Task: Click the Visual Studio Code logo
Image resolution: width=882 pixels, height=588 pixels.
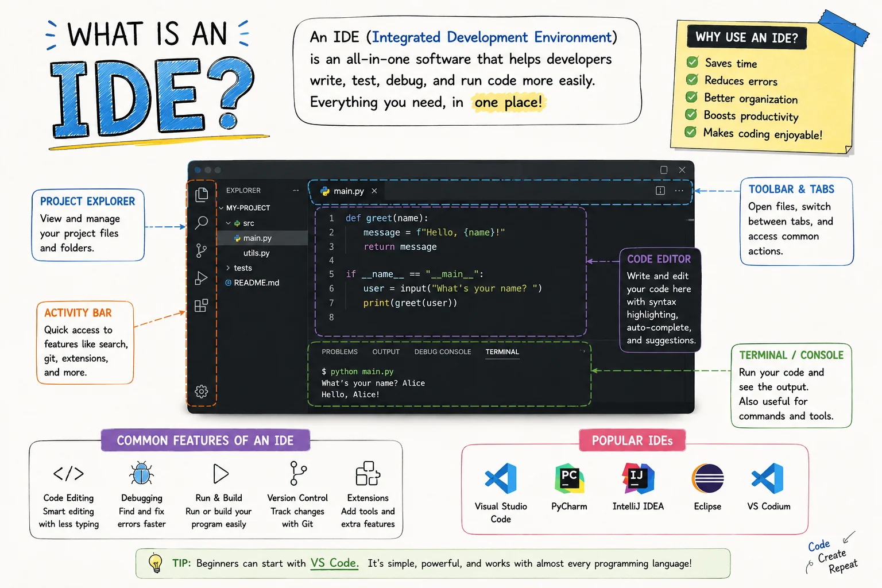Action: 501,478
